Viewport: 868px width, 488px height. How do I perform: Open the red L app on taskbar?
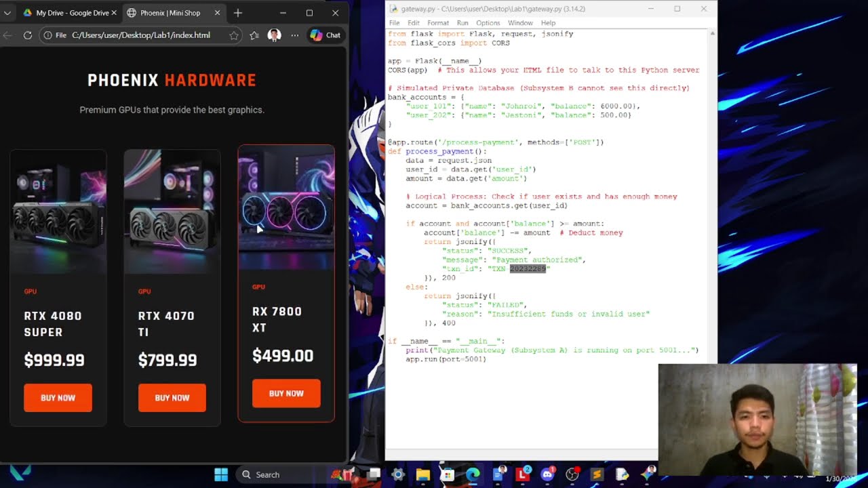[x=523, y=474]
